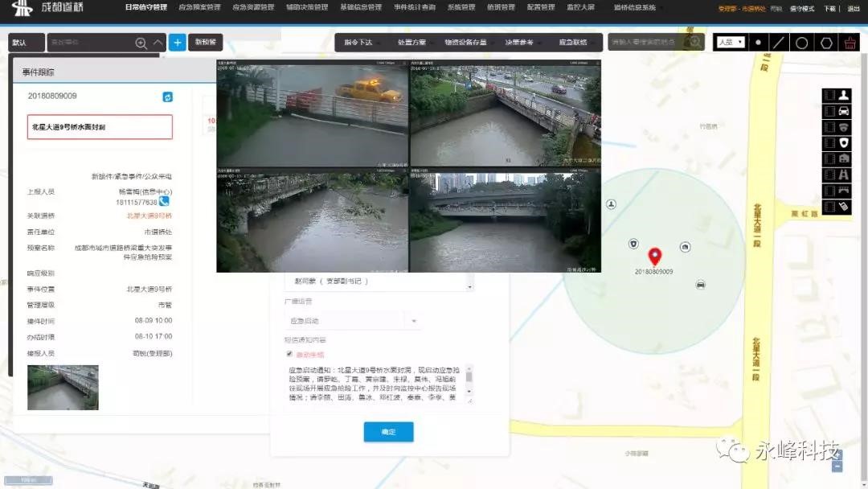The width and height of the screenshot is (868, 489).
Task: Toggle the warehouse layer checkbox
Action: point(829,159)
